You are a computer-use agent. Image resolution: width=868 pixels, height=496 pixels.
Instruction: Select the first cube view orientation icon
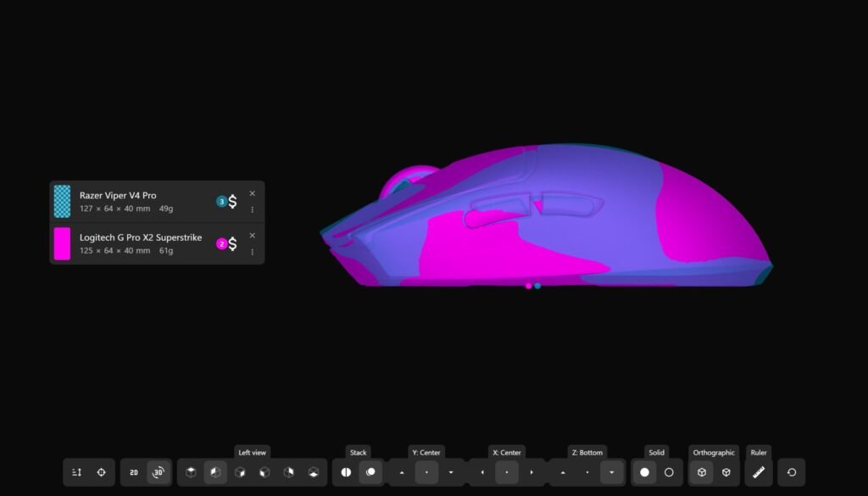[191, 472]
